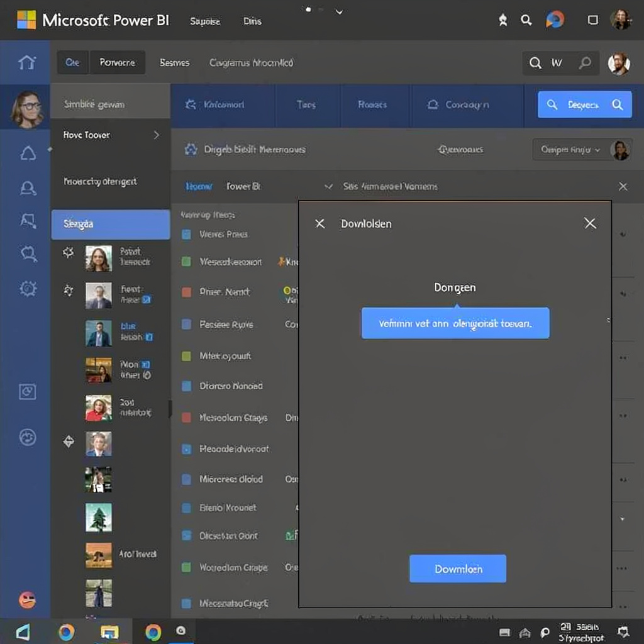Open the chevron dropdown at top center
644x644 pixels.
[x=339, y=12]
